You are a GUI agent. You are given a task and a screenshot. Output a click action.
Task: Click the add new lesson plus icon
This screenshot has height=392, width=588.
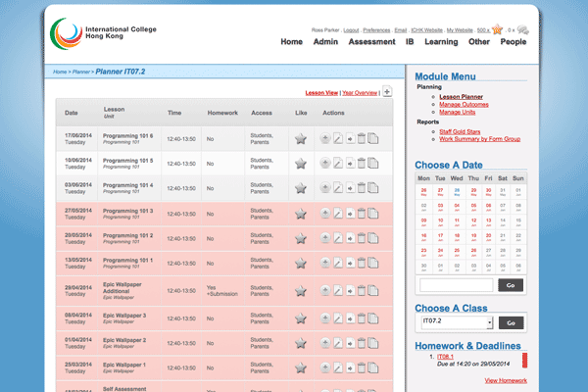coord(387,91)
